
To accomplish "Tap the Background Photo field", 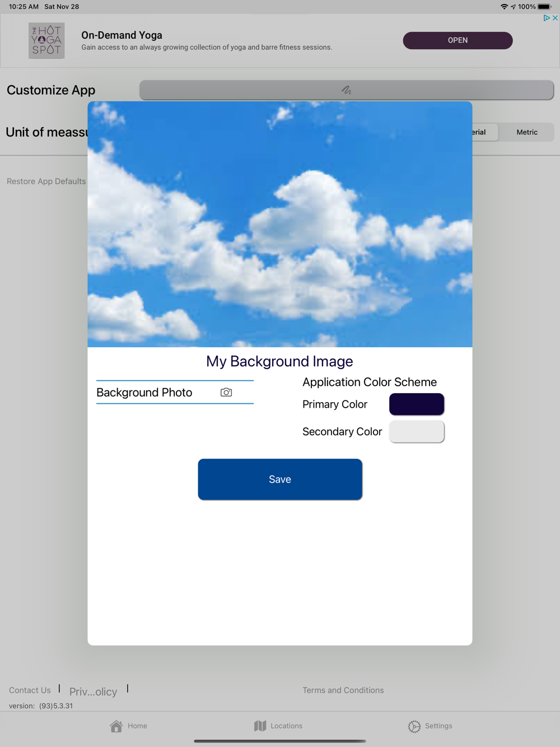I will [x=175, y=393].
